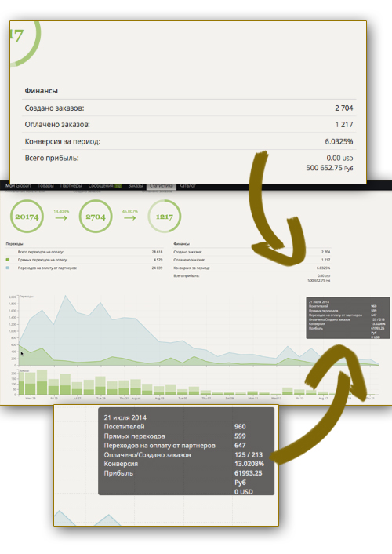Click the 13.403% conversion arrow
The height and width of the screenshot is (554, 392).
[61, 215]
